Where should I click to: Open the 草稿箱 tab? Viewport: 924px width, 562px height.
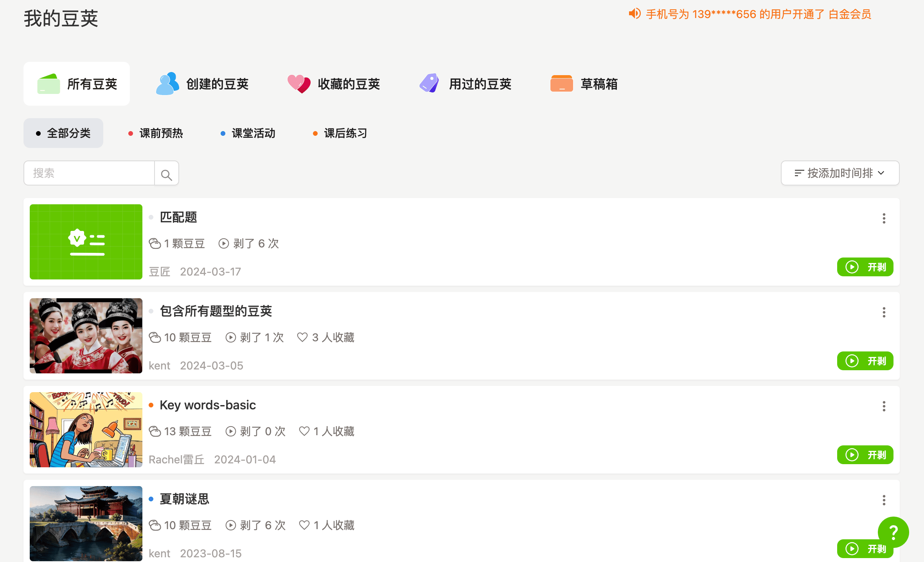(584, 84)
